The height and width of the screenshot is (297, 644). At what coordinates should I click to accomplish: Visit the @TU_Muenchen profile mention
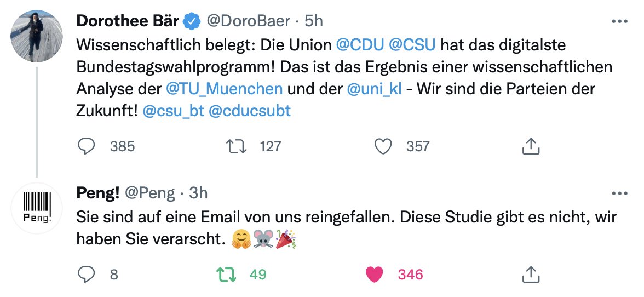pyautogui.click(x=224, y=88)
